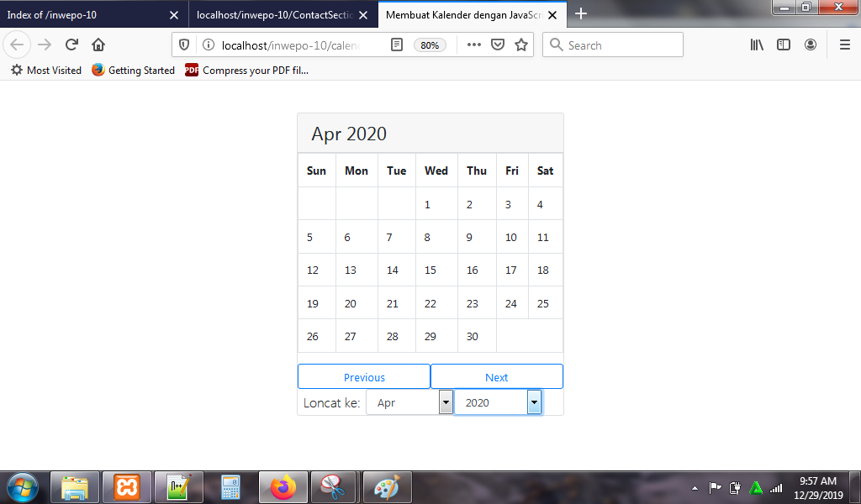Reset the 80% zoom level badge
This screenshot has width=861, height=504.
click(430, 45)
